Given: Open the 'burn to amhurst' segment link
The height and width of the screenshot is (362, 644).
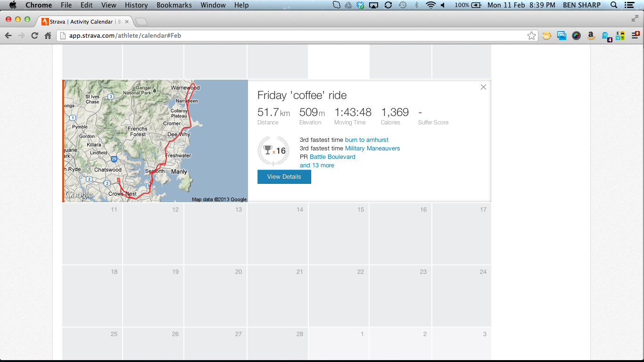Looking at the screenshot, I should point(367,140).
